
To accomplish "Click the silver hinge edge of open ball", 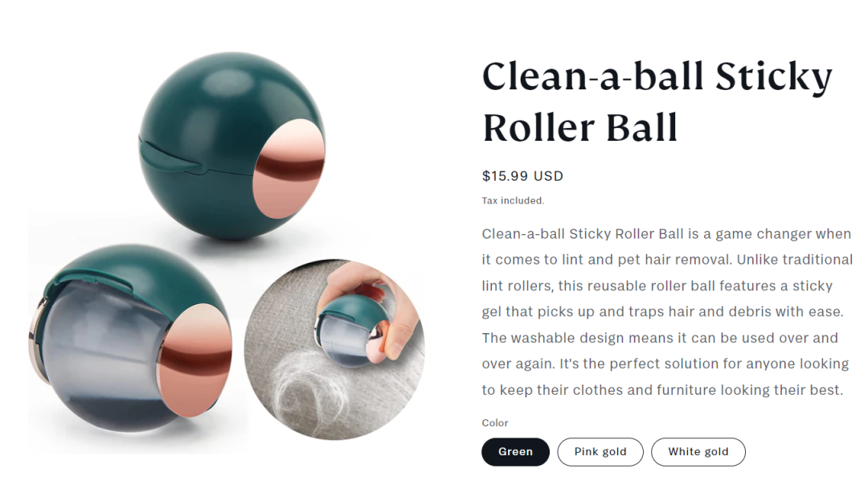I will click(36, 338).
